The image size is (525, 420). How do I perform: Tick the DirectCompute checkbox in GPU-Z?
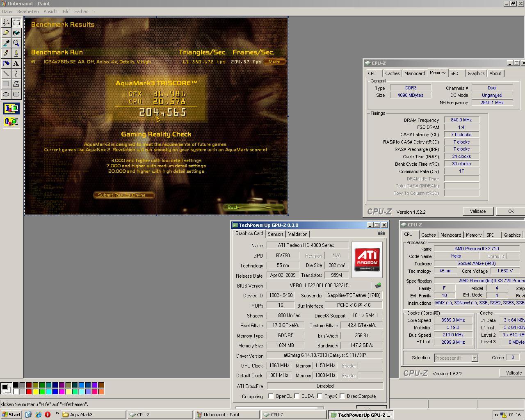[342, 396]
